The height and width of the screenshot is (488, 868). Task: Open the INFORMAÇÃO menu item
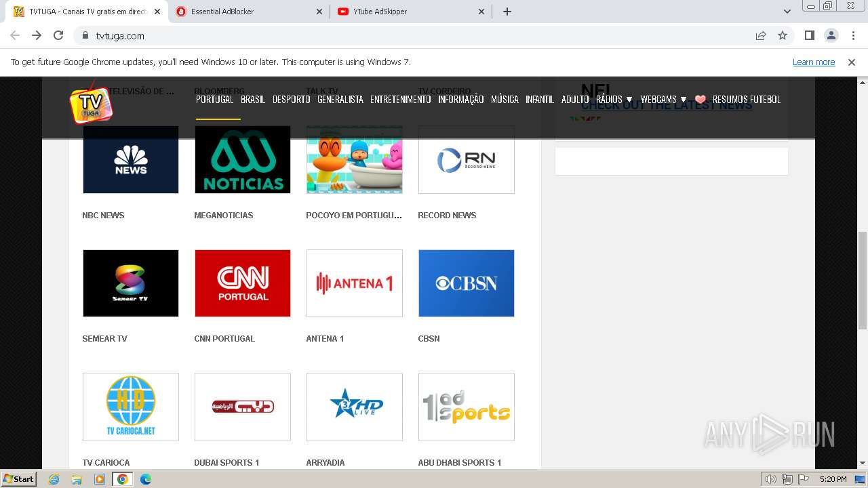tap(461, 100)
